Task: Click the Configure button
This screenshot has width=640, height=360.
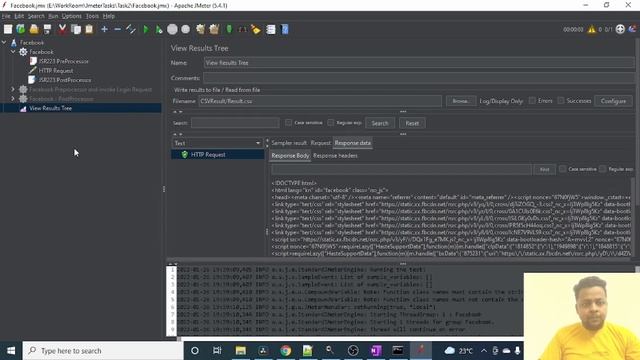Action: click(x=613, y=101)
